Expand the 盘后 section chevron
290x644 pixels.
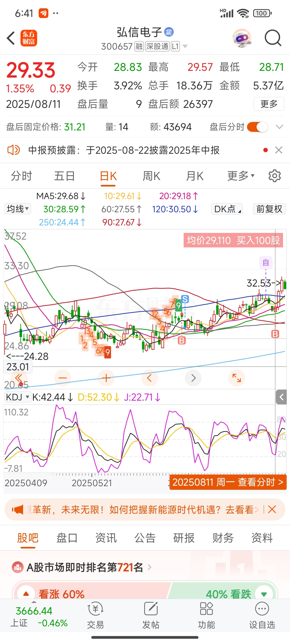[x=280, y=127]
